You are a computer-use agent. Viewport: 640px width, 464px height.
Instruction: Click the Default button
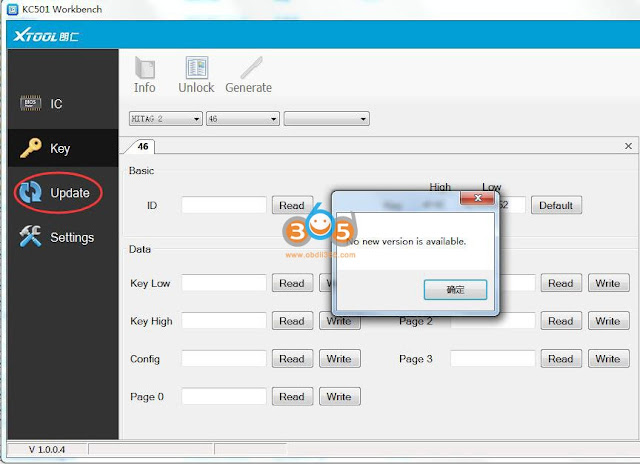tap(556, 205)
